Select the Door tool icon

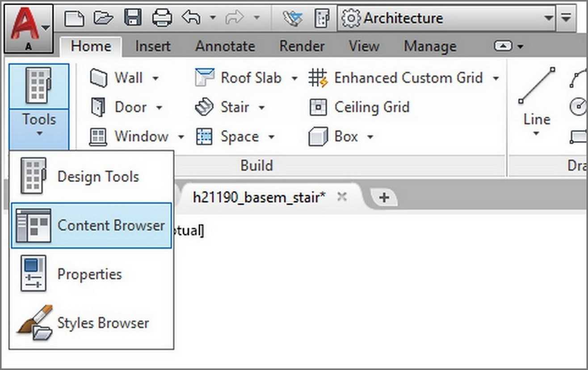(98, 108)
